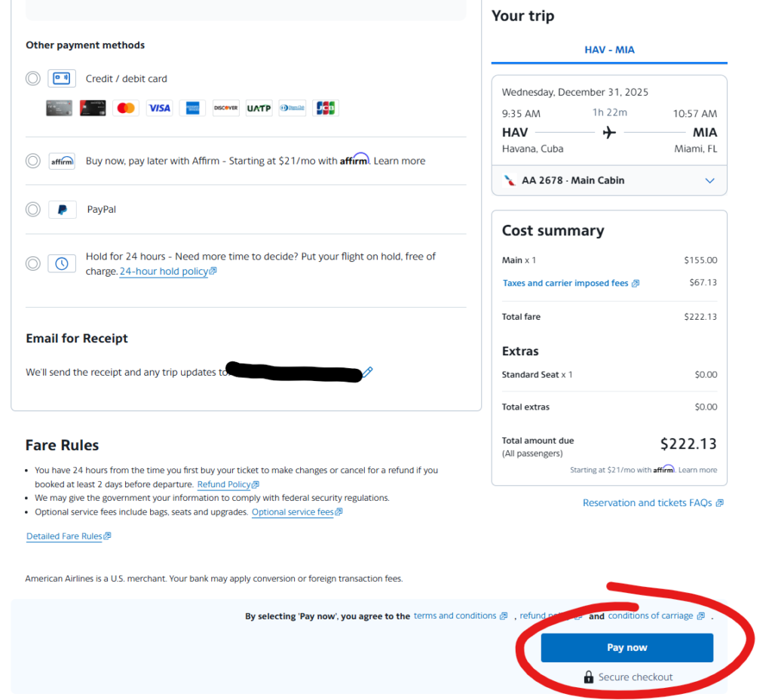Click the American Express card logo
This screenshot has width=772, height=700.
point(192,108)
